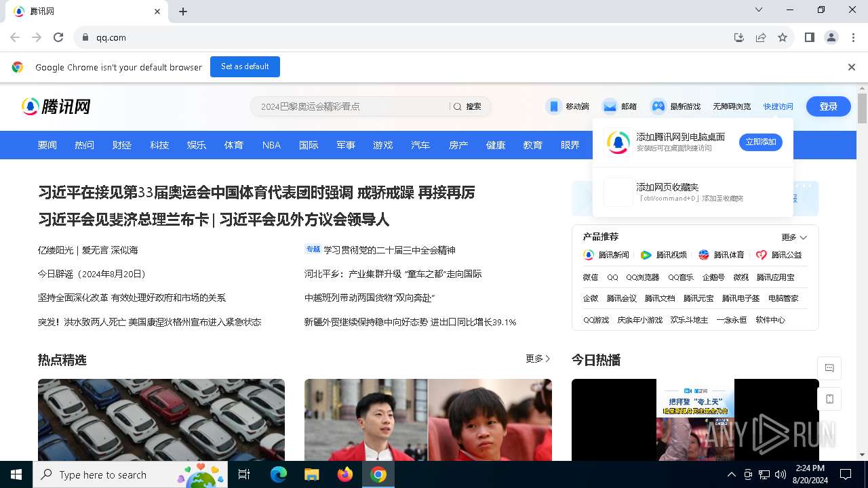Viewport: 868px width, 488px height.
Task: Launch Microsoft Edge from taskbar
Action: click(279, 474)
